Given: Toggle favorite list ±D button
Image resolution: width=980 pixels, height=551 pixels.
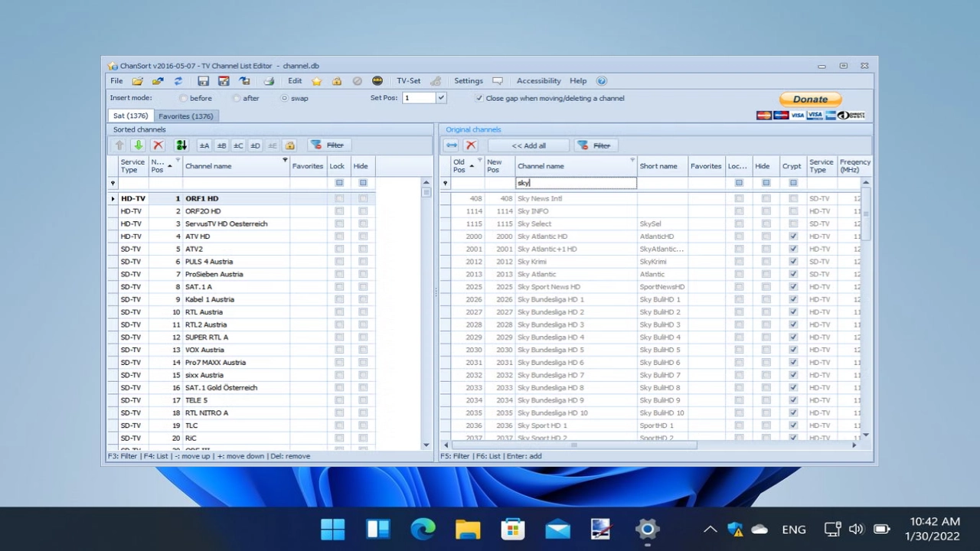Looking at the screenshot, I should [x=255, y=145].
